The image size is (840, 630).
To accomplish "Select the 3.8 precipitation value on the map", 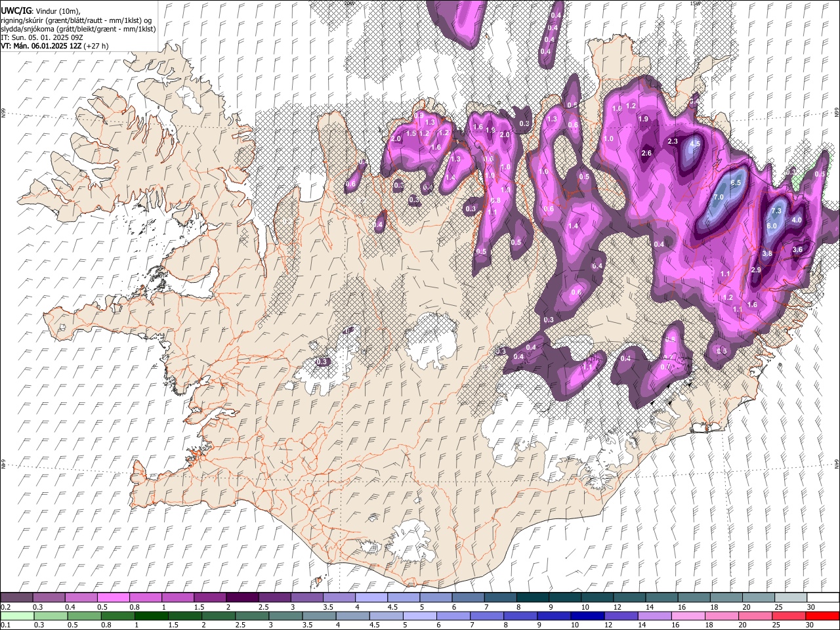I will point(767,253).
